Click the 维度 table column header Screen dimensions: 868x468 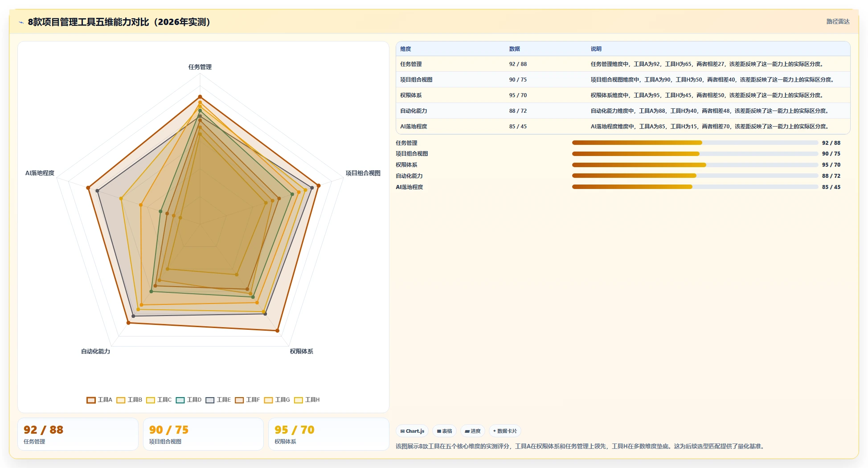pos(405,49)
